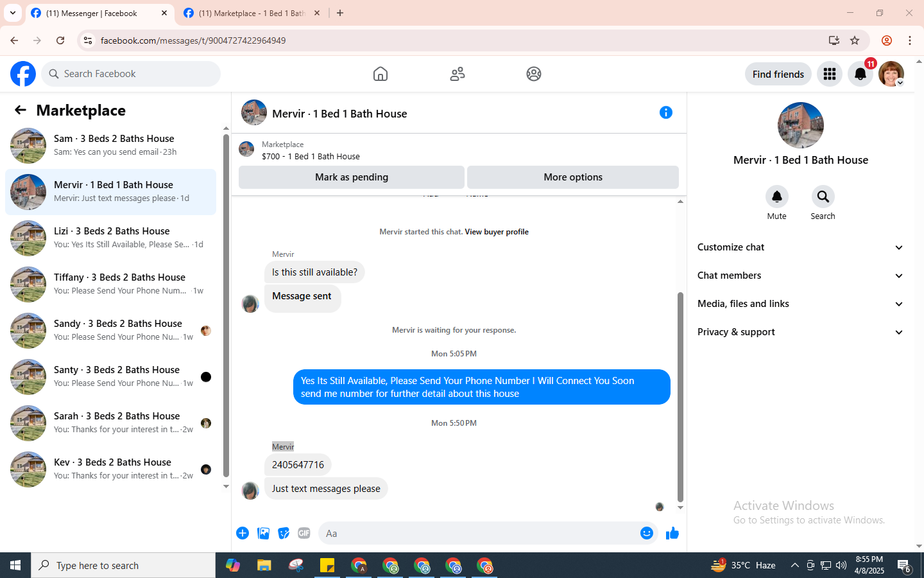Expand Media, files and links section
This screenshot has height=578, width=924.
(x=801, y=304)
